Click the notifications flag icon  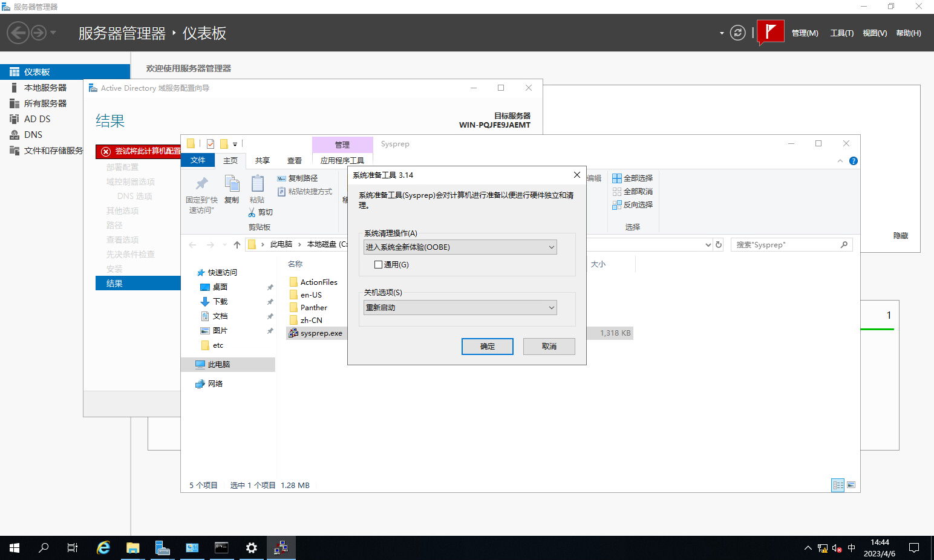tap(770, 32)
